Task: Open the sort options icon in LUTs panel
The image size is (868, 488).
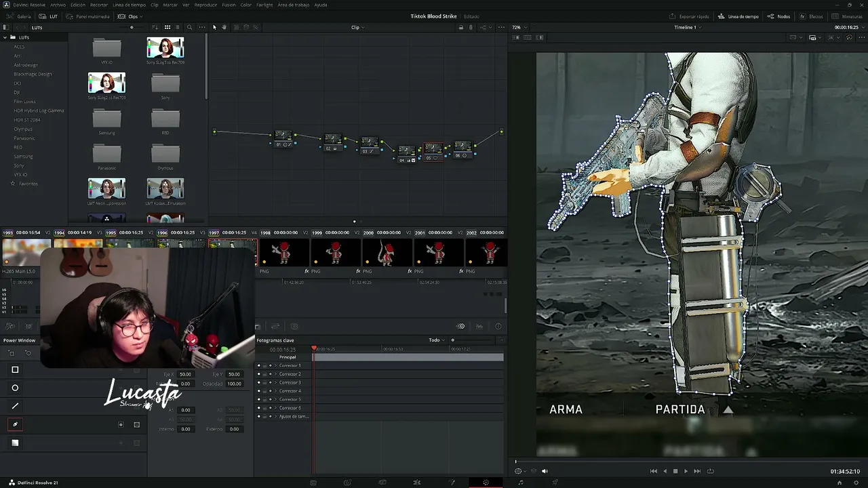Action: click(155, 27)
